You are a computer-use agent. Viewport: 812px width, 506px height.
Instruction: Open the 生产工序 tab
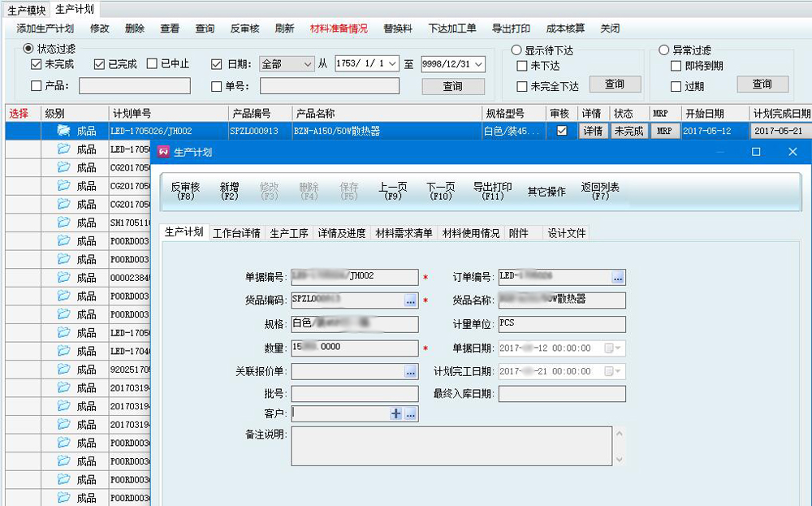coord(289,233)
